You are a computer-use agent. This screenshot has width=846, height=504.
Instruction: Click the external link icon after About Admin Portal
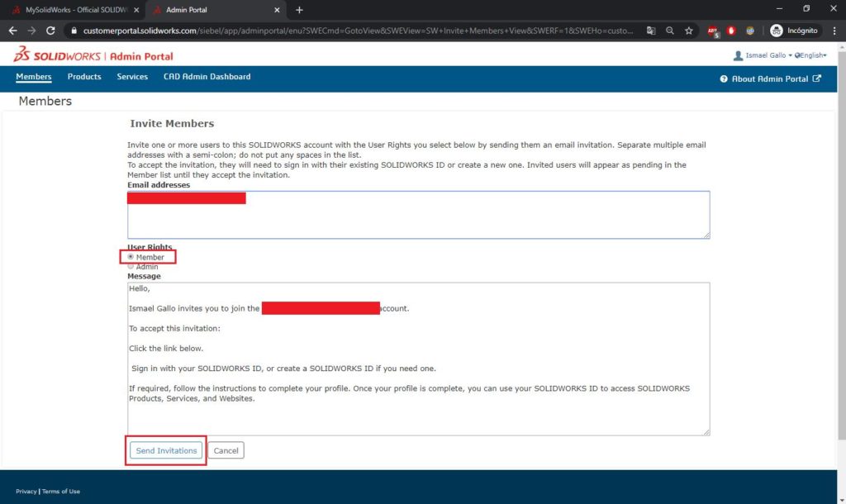(817, 78)
